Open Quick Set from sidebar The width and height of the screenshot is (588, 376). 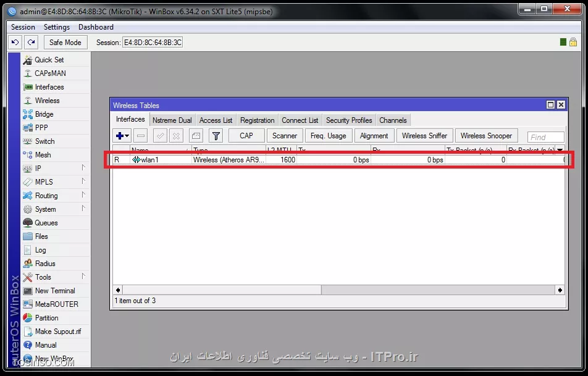[x=56, y=60]
